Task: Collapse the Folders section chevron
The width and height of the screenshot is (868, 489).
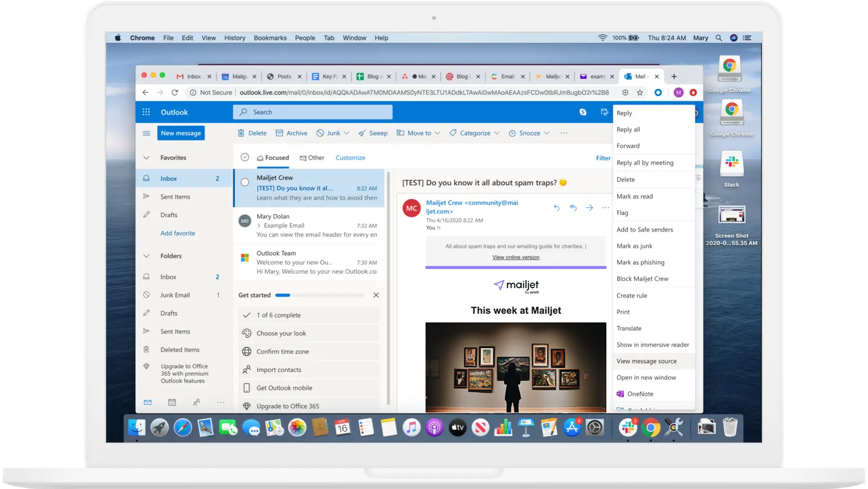Action: click(146, 256)
